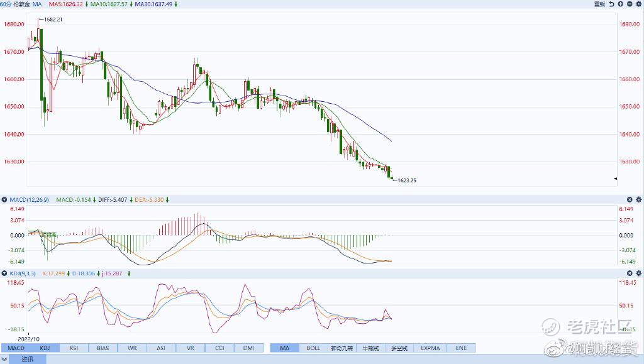Select the BOLL overlay tab

313,348
